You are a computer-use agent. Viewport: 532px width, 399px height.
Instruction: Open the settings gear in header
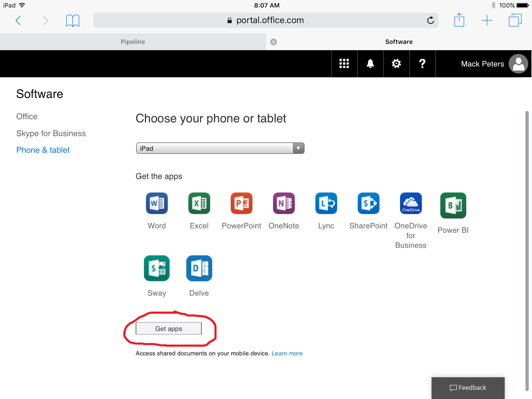point(396,64)
